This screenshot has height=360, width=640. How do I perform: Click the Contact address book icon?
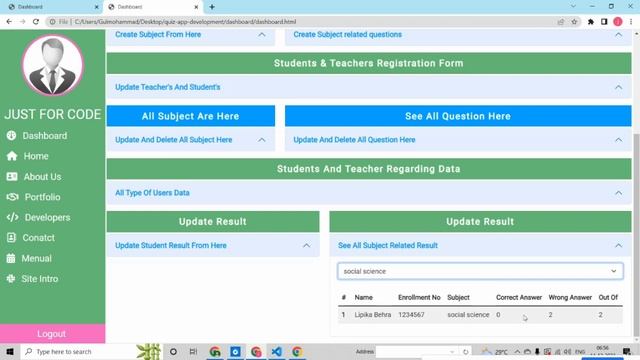coord(11,238)
